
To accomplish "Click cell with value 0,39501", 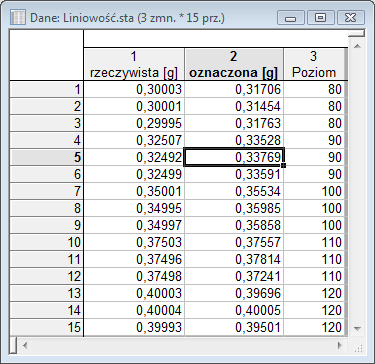I will click(234, 328).
